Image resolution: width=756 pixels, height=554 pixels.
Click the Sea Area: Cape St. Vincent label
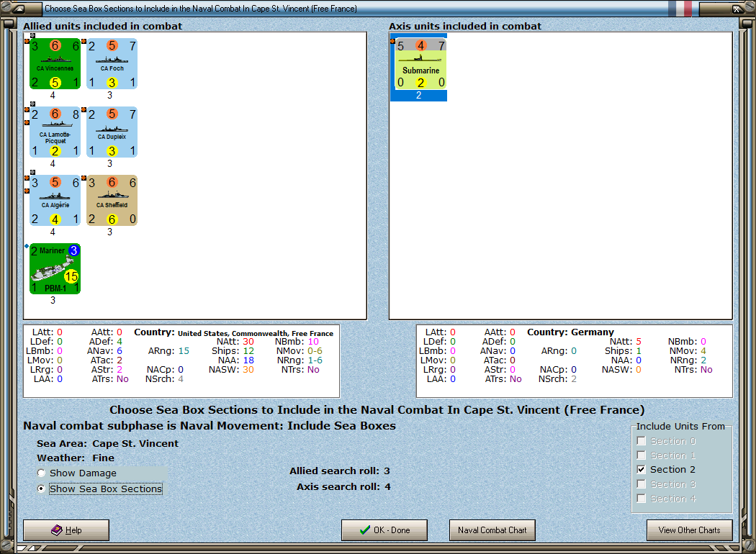(x=107, y=443)
